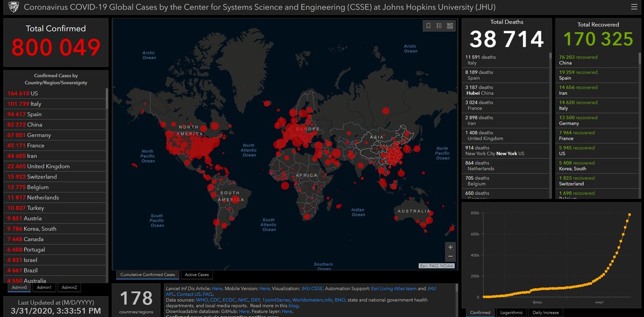Viewport: 644px width, 317px height.
Task: Open the WHO data source link
Action: pos(202,300)
